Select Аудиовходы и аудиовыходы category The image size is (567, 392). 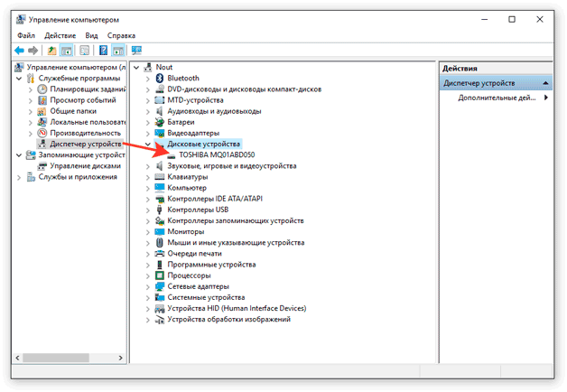214,111
